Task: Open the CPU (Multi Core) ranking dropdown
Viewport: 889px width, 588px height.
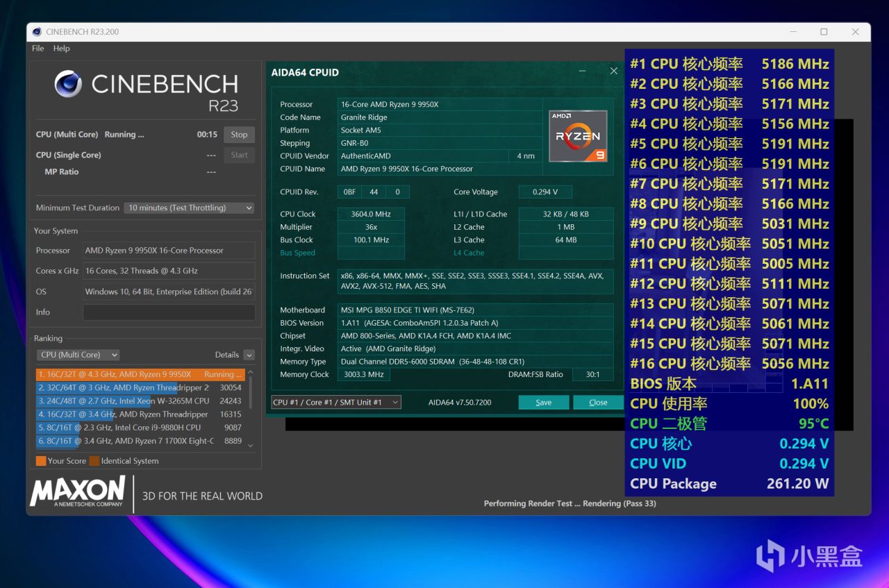Action: coord(78,355)
